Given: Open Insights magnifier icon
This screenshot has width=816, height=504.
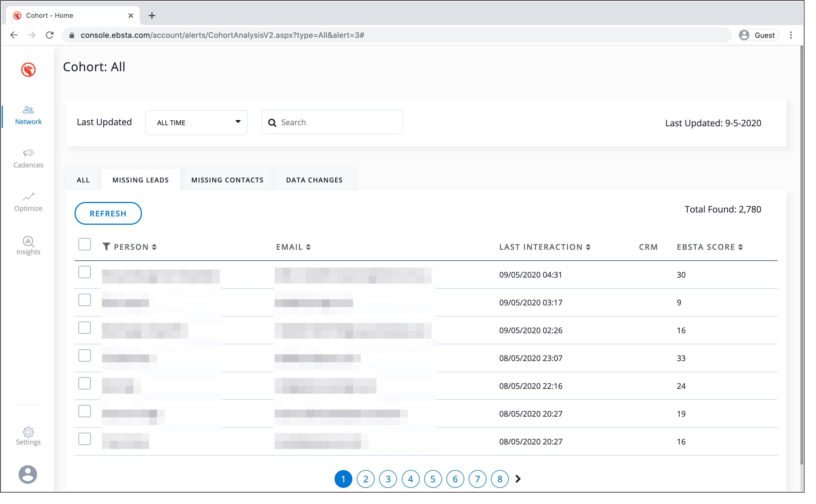Looking at the screenshot, I should pos(28,241).
